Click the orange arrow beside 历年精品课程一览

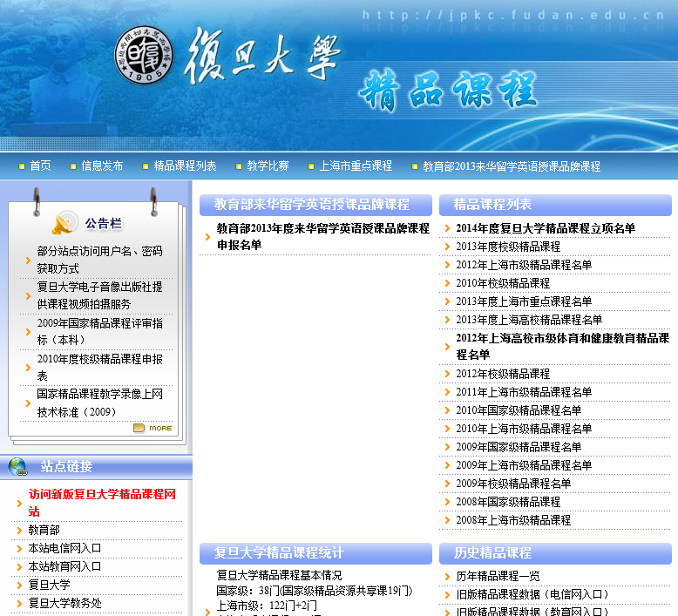(447, 576)
